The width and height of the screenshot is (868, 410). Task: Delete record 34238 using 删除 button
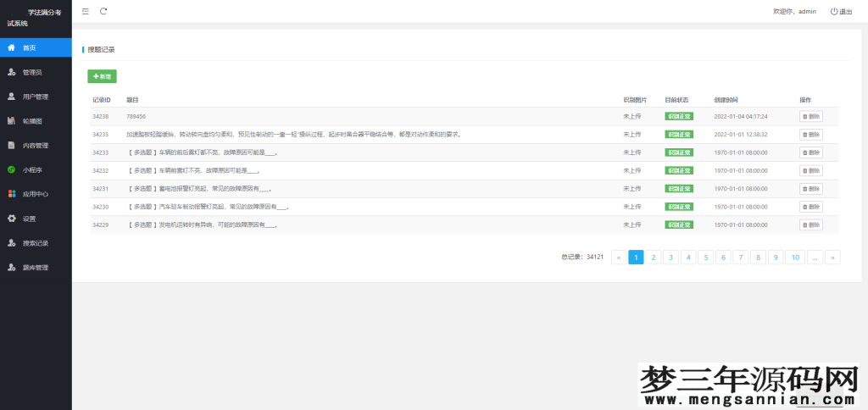pos(810,116)
